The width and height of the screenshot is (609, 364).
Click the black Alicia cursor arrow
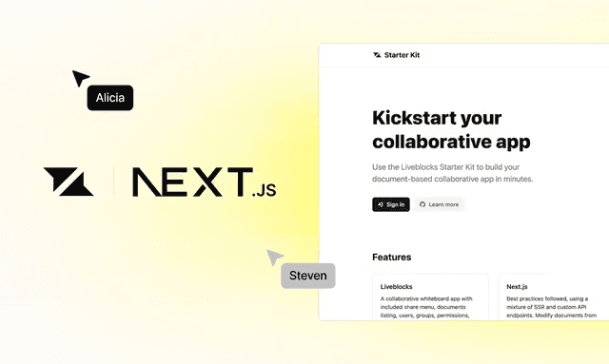(80, 78)
